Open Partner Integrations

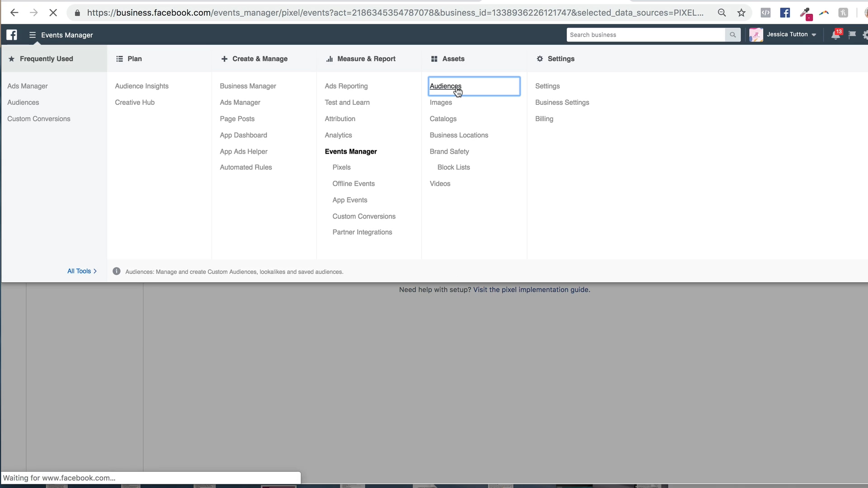[x=362, y=232]
